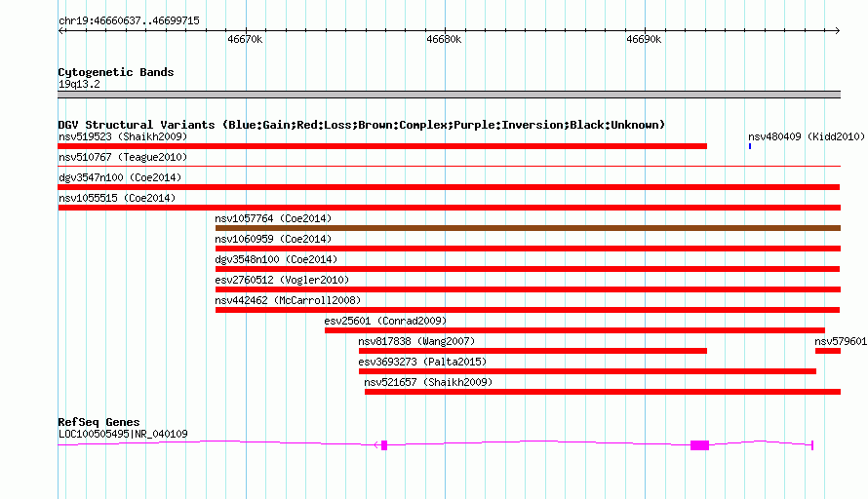
Task: Click the 46690k ruler label
Action: [x=644, y=39]
